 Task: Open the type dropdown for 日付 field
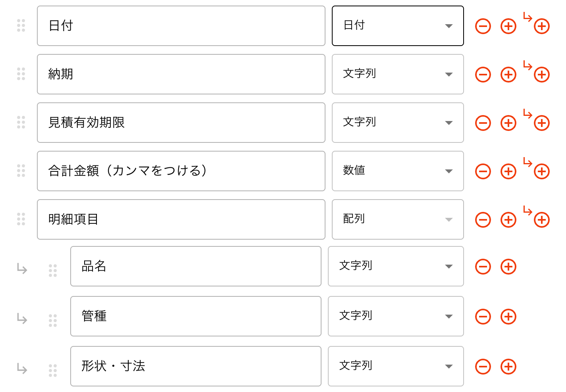[398, 26]
